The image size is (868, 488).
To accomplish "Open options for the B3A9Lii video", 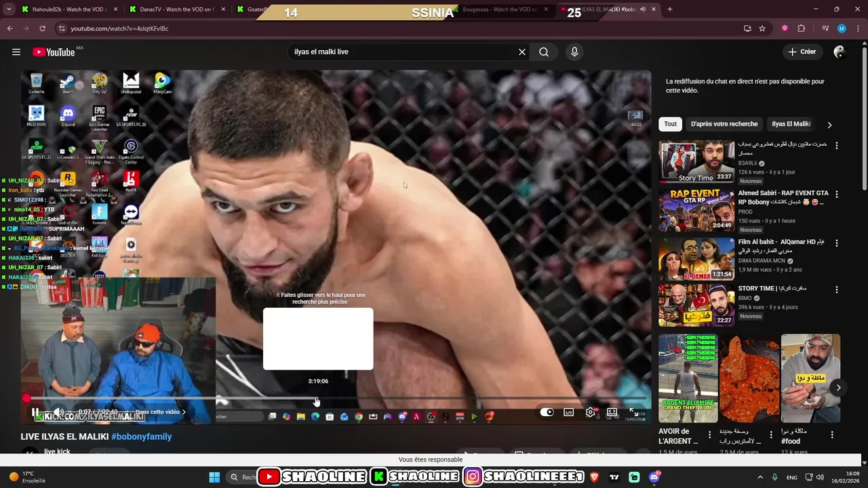I will [836, 146].
